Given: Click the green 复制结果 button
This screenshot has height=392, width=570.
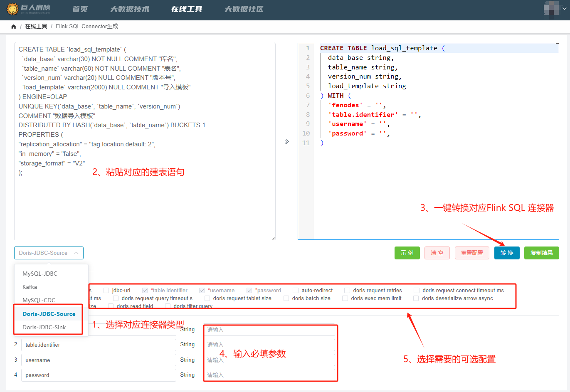Looking at the screenshot, I should (542, 253).
